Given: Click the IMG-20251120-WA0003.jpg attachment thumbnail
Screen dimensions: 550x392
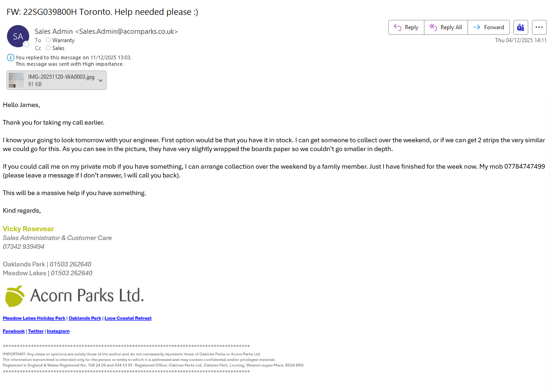Looking at the screenshot, I should (16, 80).
